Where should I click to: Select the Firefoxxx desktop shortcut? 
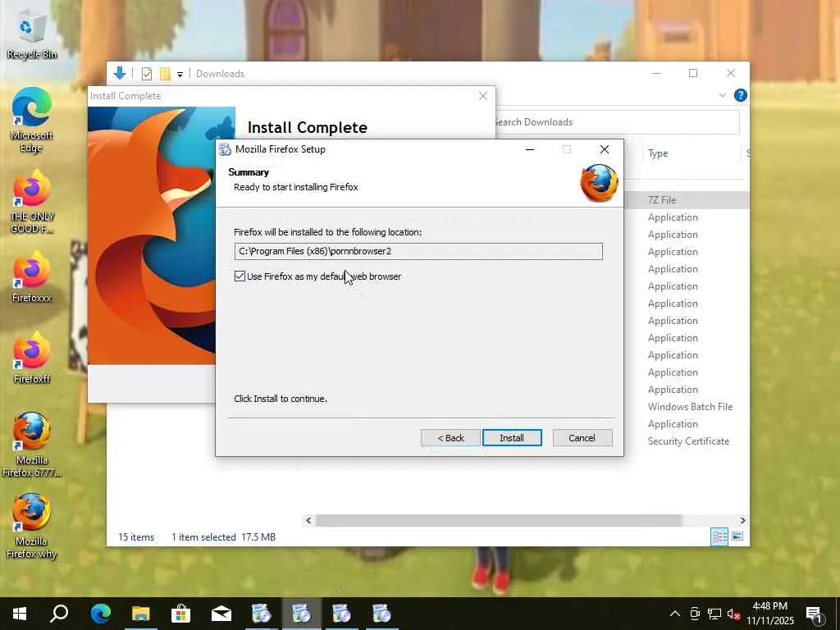[32, 277]
